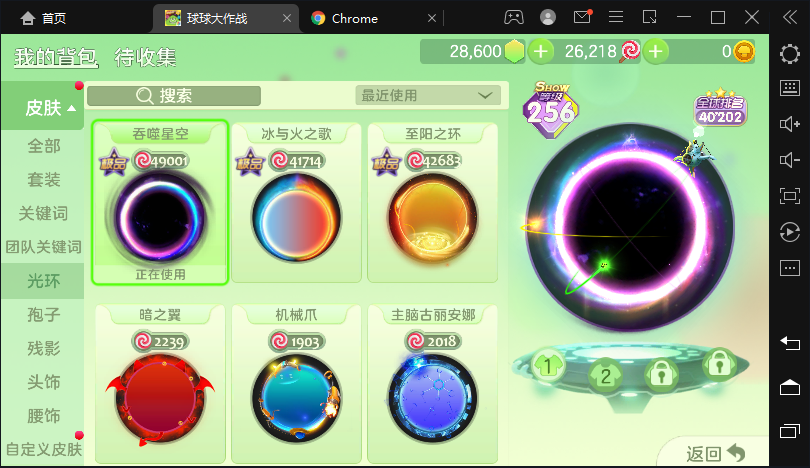Open the emulator mail inbox icon
This screenshot has width=810, height=468.
(x=582, y=17)
